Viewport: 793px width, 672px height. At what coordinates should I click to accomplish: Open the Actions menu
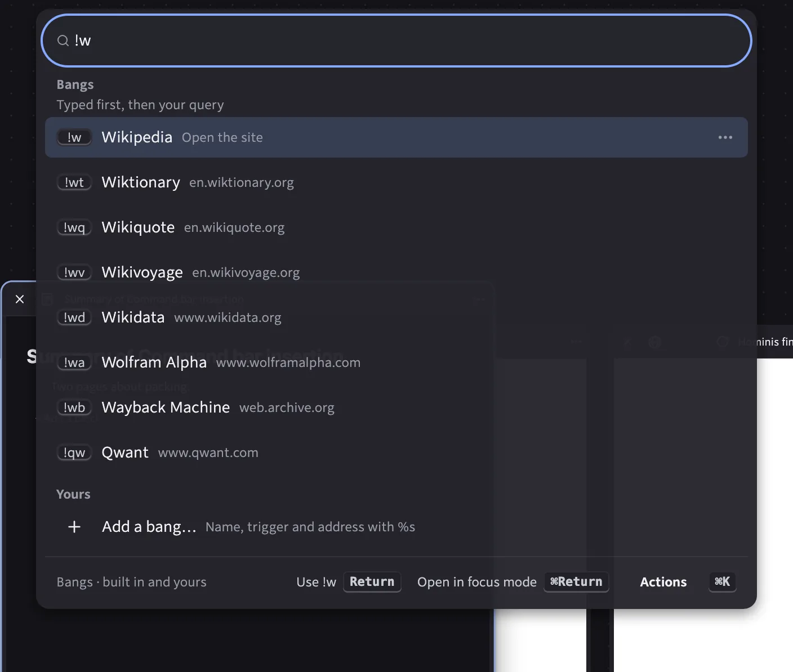click(663, 582)
